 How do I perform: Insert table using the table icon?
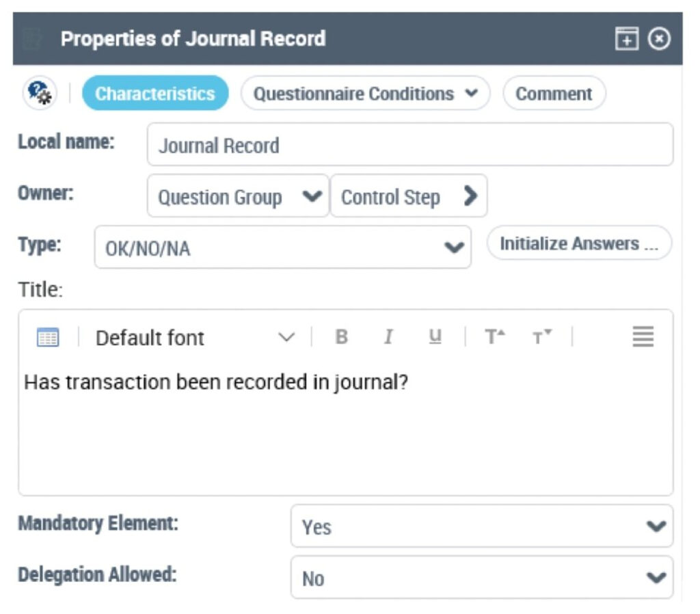pyautogui.click(x=48, y=338)
